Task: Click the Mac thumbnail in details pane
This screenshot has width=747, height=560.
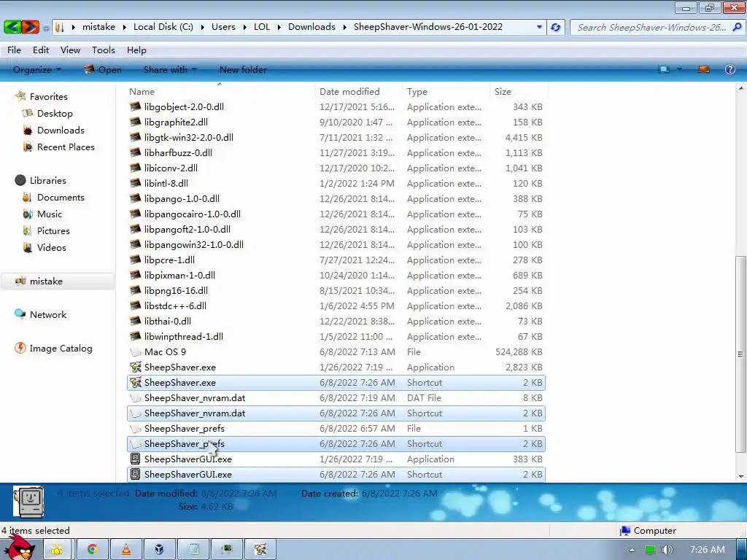Action: coord(29,502)
